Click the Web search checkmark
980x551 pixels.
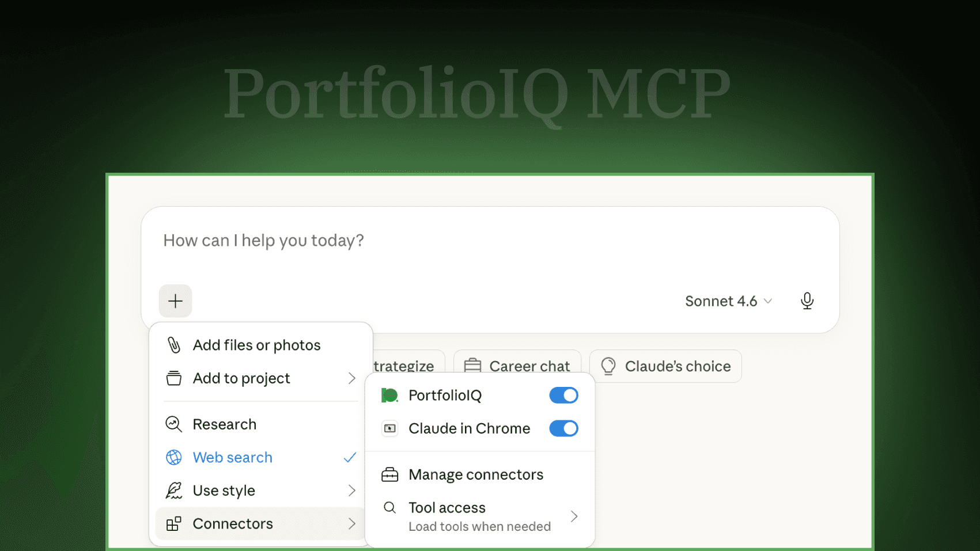[x=350, y=457]
